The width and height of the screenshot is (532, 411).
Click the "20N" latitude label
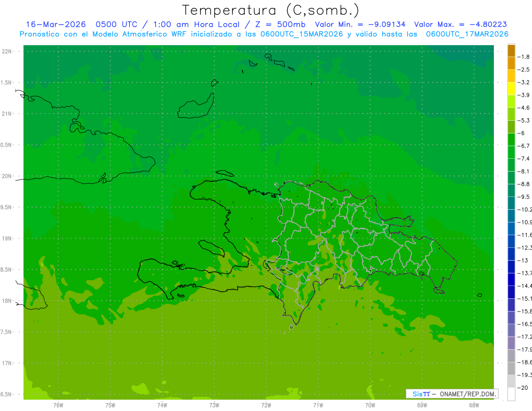7,176
